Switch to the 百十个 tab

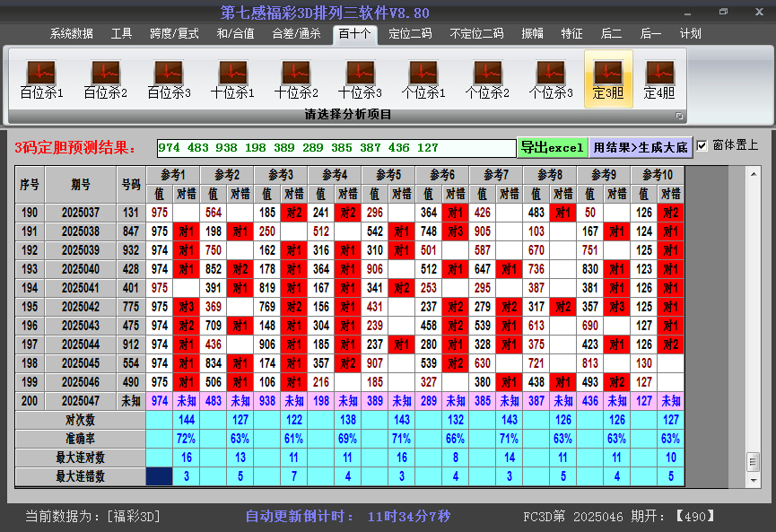coord(355,34)
